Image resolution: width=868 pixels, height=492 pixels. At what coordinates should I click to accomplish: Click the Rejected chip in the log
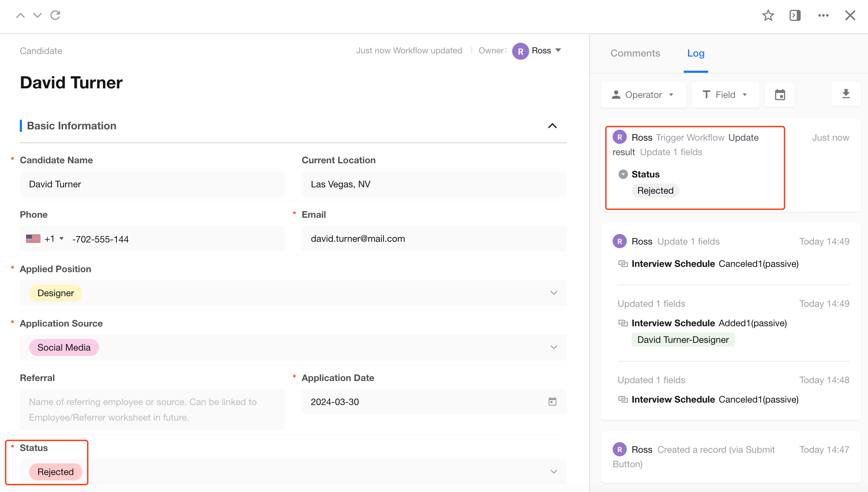655,191
